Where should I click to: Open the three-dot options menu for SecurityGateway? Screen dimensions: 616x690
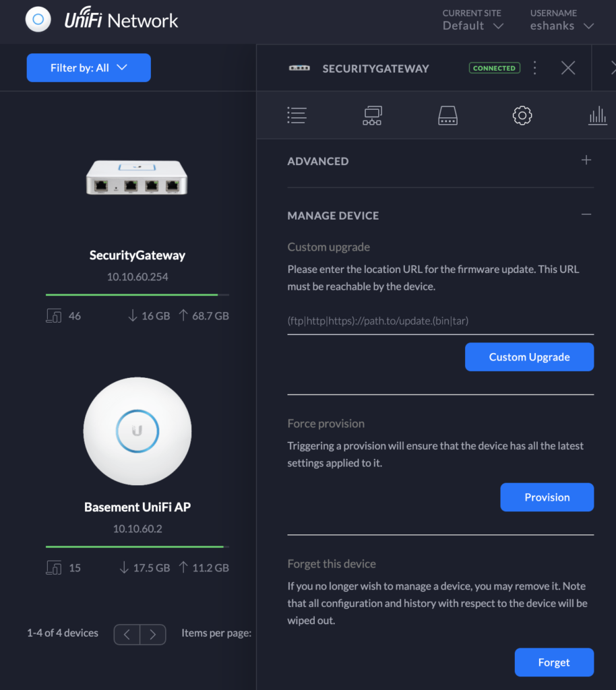[x=534, y=68]
